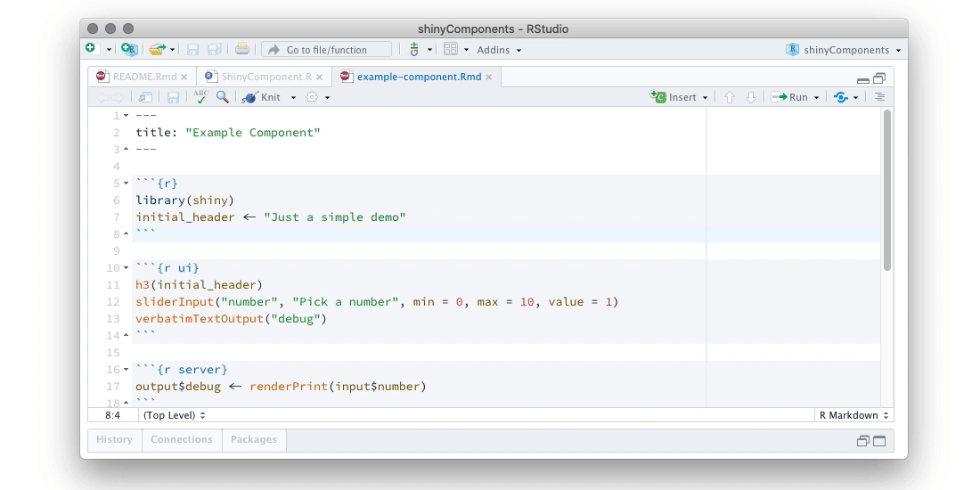This screenshot has height=490, width=980.
Task: Focus the Go to file/function field
Action: click(x=326, y=49)
